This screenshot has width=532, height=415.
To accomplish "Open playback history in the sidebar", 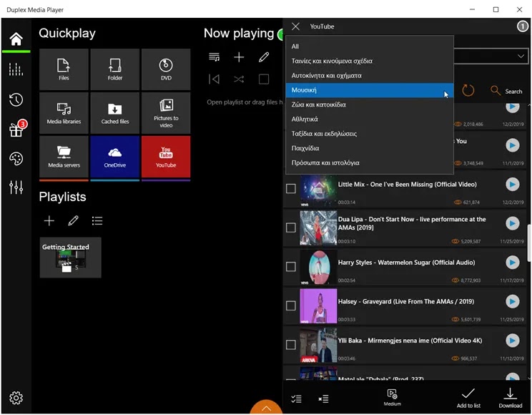I will click(16, 99).
